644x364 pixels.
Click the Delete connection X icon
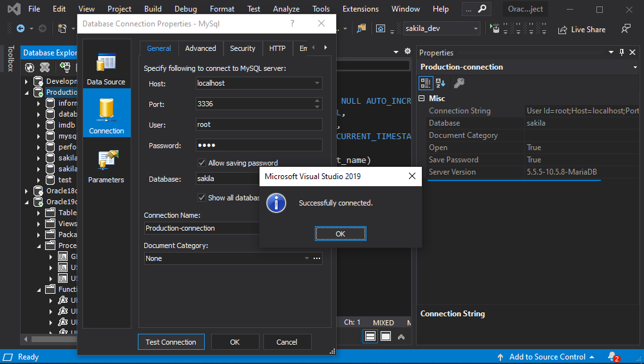[x=45, y=68]
